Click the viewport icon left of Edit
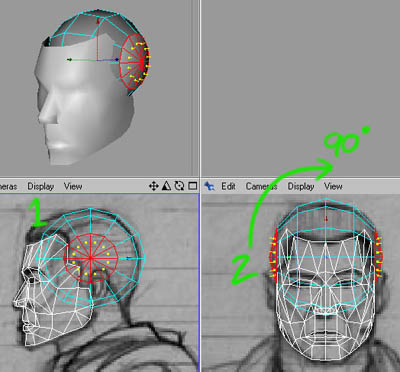Screen dimensions: 400x372 coord(209,186)
